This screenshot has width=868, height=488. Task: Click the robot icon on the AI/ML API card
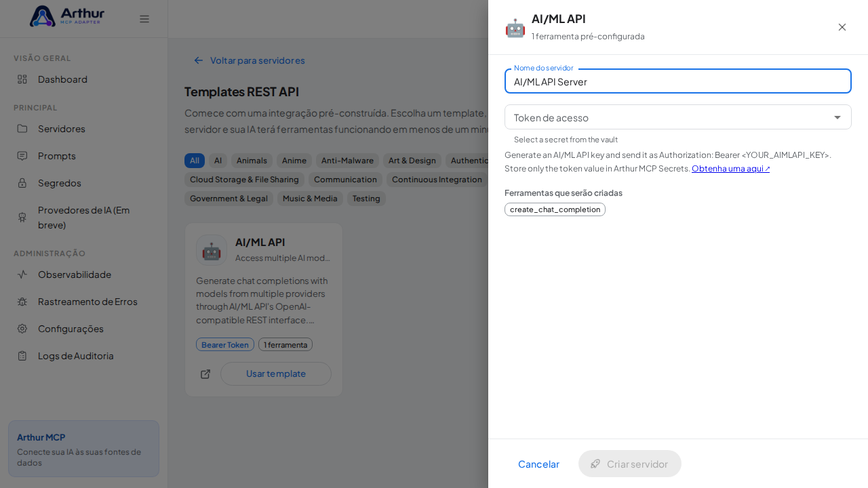pos(212,250)
